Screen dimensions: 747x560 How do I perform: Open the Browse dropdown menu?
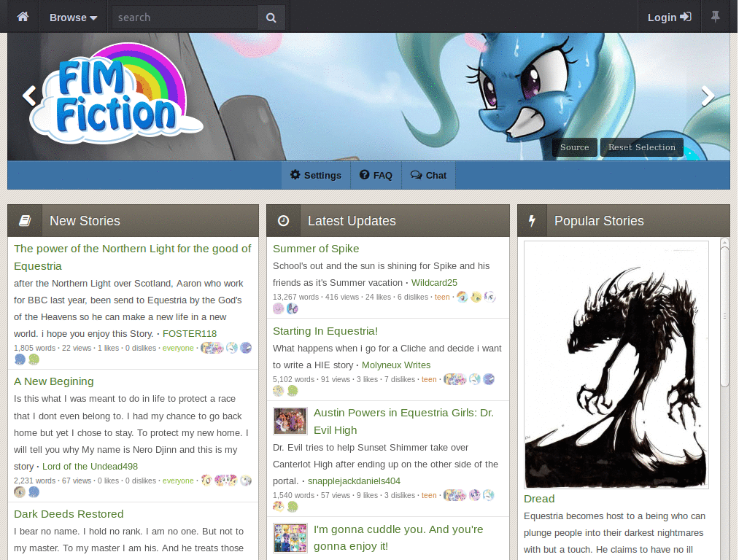[74, 17]
